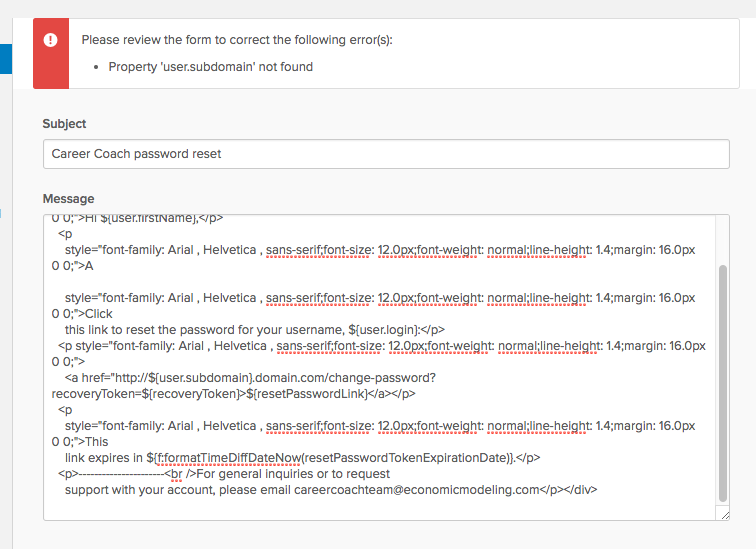Click inside the Subject input field
The image size is (756, 549).
click(386, 154)
